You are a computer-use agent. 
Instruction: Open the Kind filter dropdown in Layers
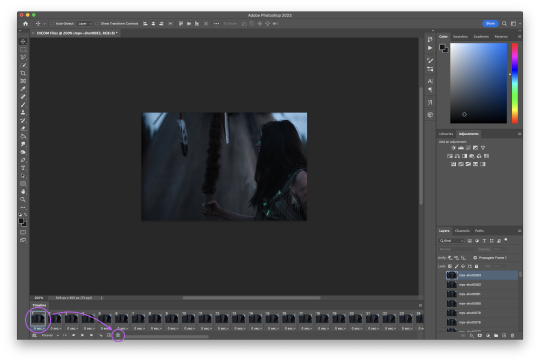point(451,241)
